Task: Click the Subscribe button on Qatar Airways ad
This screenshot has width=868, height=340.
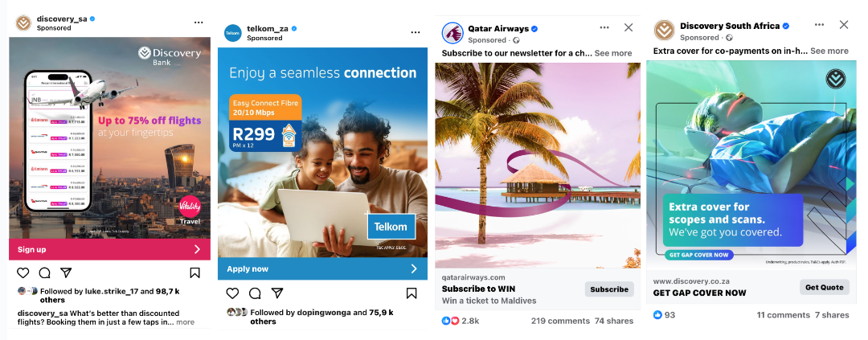Action: pos(609,289)
